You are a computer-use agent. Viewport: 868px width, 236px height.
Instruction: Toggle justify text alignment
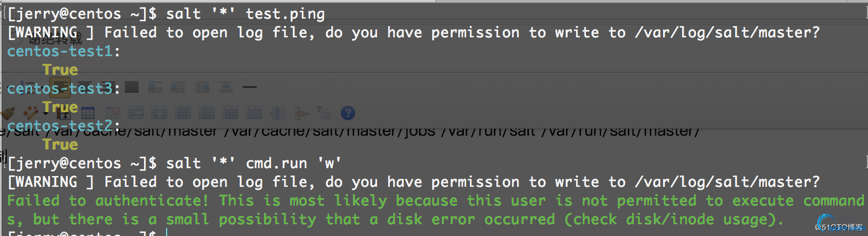(131, 88)
